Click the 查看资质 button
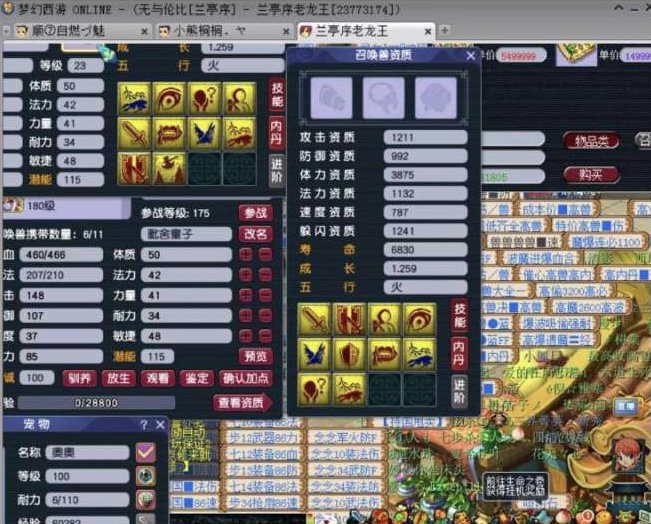This screenshot has height=524, width=651. [243, 402]
